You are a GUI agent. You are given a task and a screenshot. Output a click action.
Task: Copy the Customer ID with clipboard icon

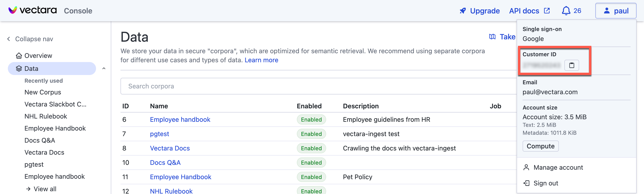(x=571, y=66)
